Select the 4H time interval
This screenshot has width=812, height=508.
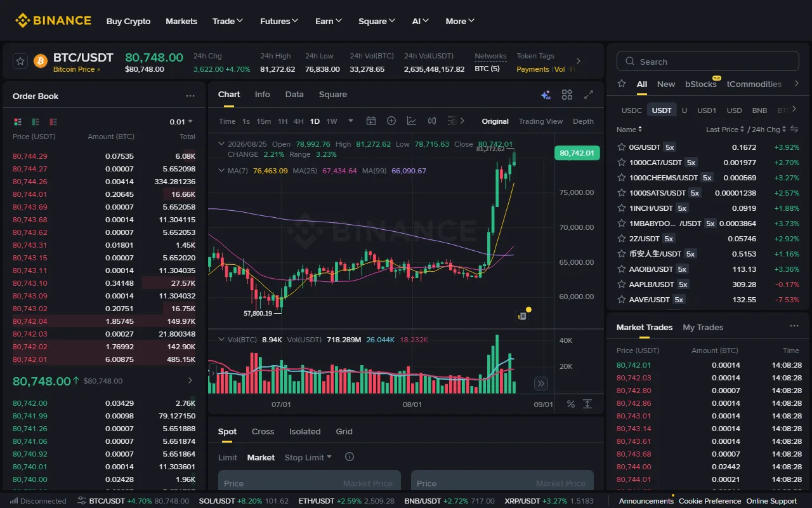[298, 121]
